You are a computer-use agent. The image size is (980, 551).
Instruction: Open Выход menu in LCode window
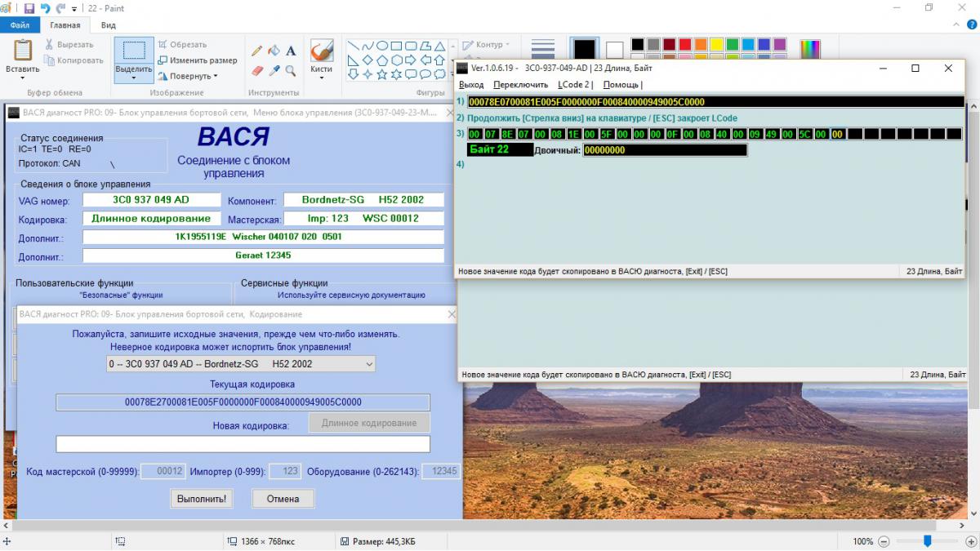click(471, 85)
